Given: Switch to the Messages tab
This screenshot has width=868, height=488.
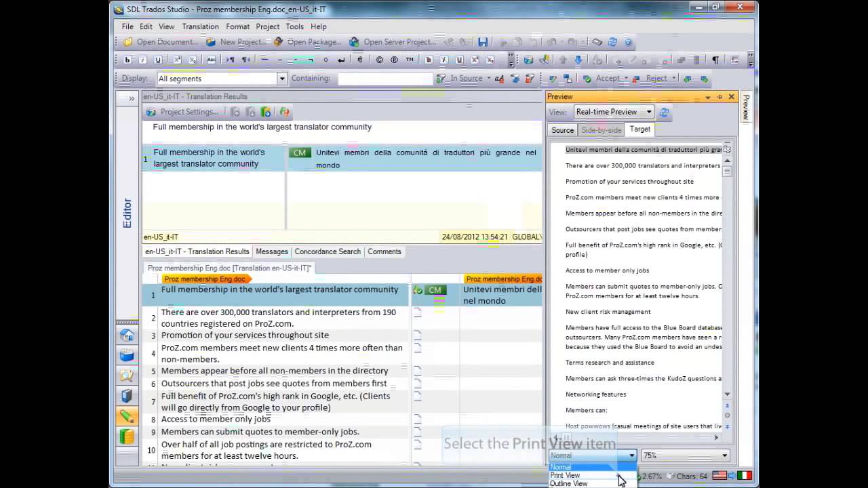Looking at the screenshot, I should [x=272, y=251].
